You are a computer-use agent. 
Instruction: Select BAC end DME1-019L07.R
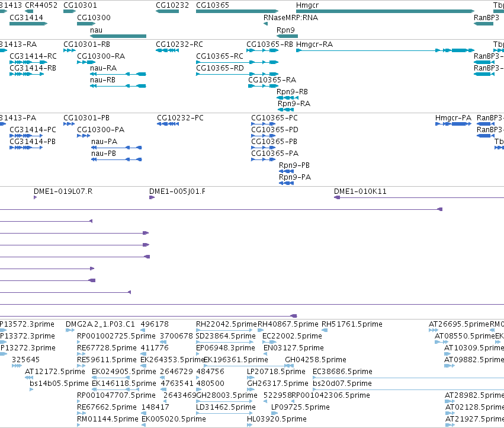coord(63,192)
